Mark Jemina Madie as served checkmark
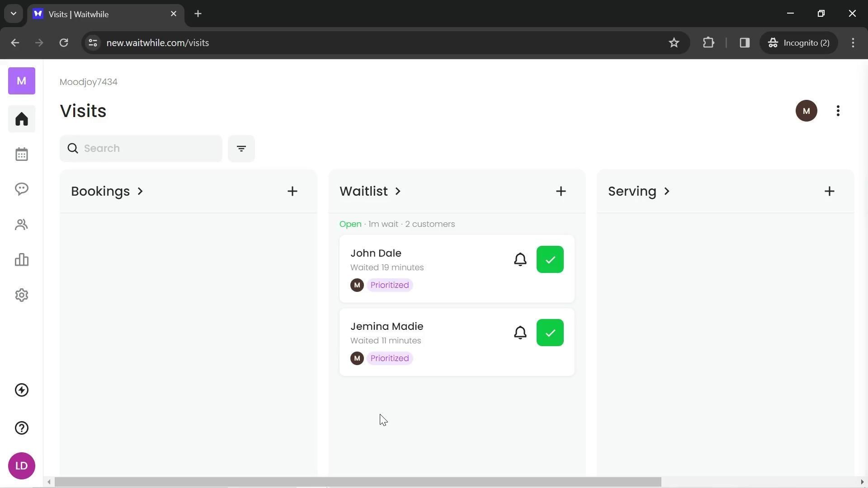Image resolution: width=868 pixels, height=488 pixels. (x=550, y=333)
